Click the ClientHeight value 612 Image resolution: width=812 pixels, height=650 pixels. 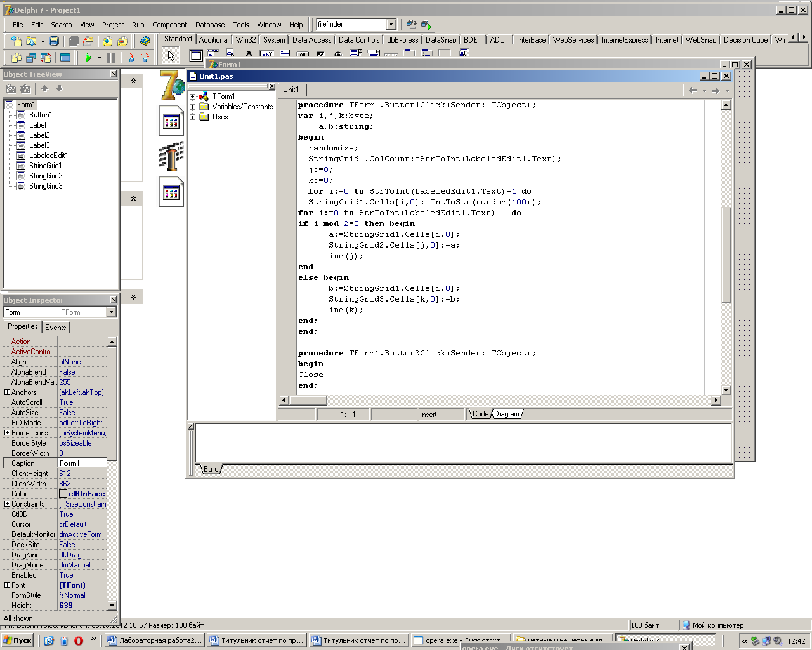pos(65,474)
